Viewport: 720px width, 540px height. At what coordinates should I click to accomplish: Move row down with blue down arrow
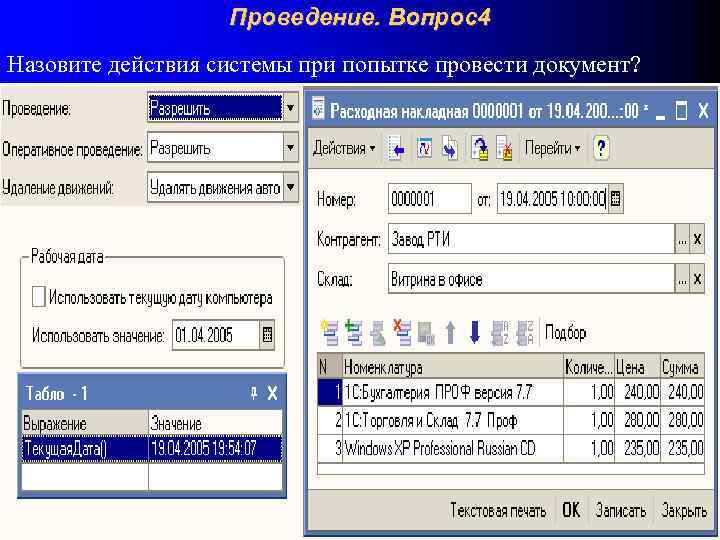pyautogui.click(x=475, y=332)
